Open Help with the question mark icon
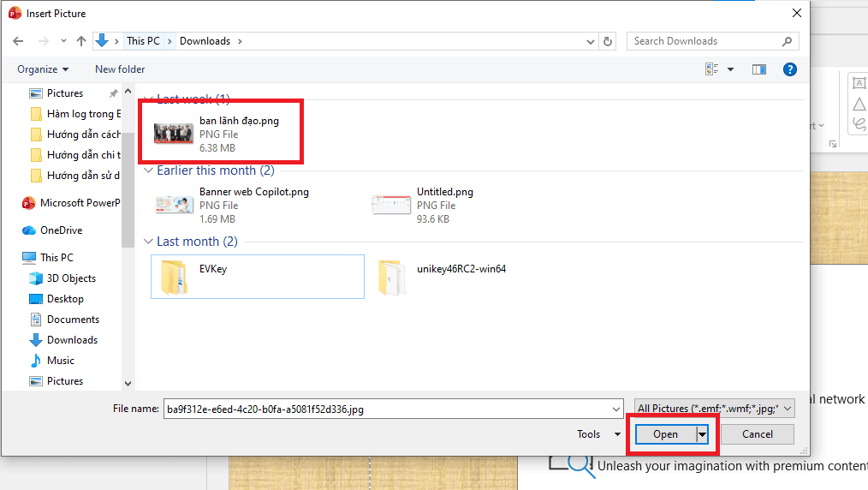The image size is (868, 490). pyautogui.click(x=790, y=69)
